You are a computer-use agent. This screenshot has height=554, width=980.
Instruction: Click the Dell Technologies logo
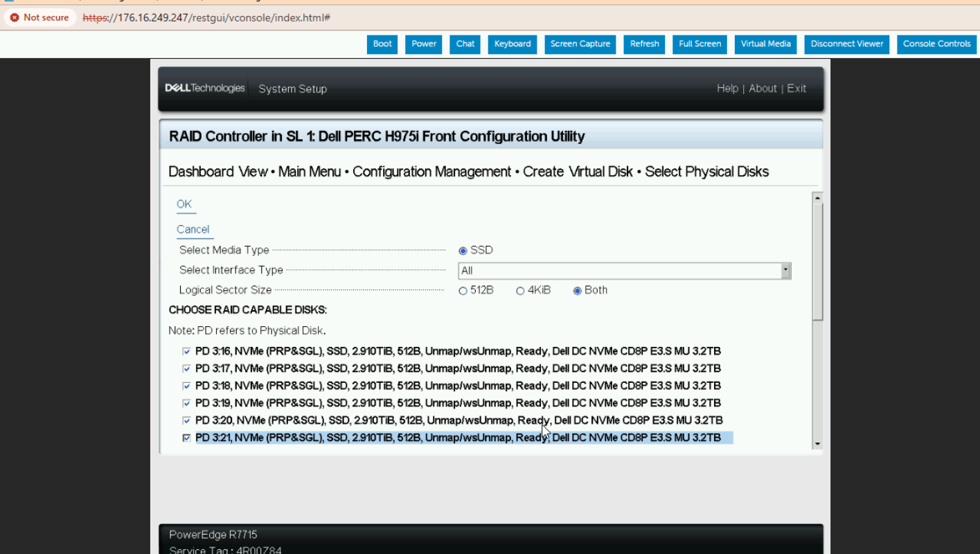[205, 89]
